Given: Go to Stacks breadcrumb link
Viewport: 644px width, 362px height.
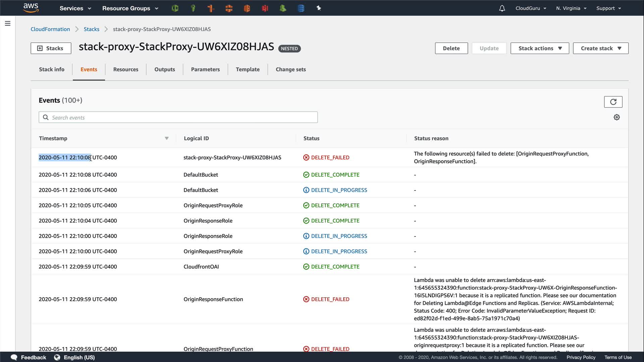Looking at the screenshot, I should click(91, 29).
